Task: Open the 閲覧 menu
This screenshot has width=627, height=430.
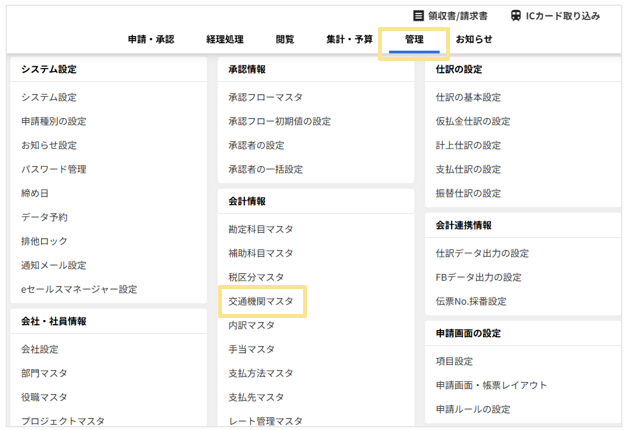Action: 285,39
